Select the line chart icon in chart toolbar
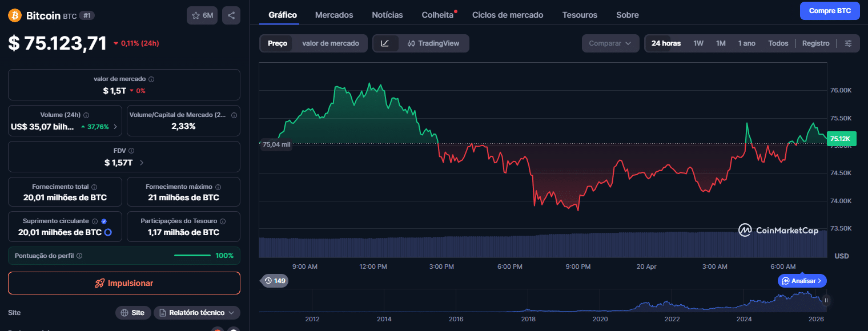This screenshot has width=868, height=331. [x=386, y=43]
